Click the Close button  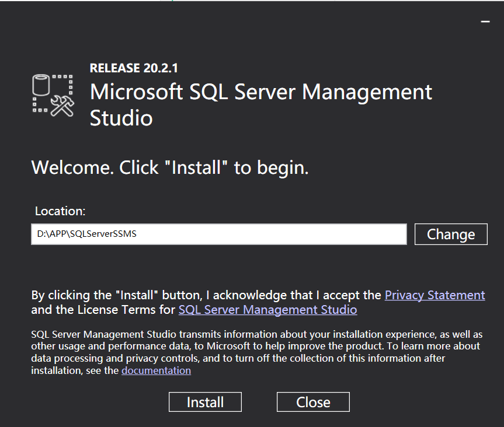point(313,402)
